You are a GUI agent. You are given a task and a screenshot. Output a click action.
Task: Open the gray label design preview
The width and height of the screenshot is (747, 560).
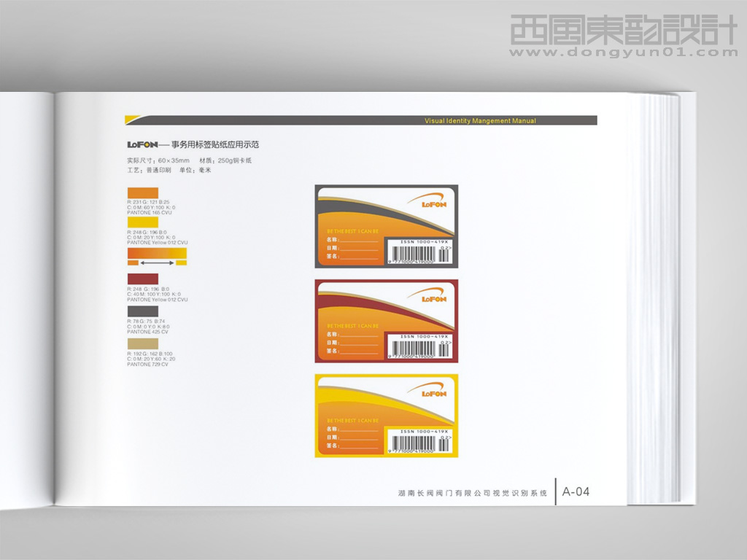[385, 225]
